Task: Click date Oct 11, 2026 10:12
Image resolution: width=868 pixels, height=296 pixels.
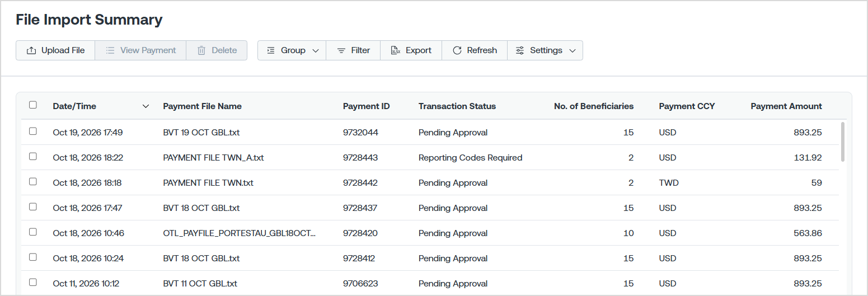Action: click(x=87, y=284)
